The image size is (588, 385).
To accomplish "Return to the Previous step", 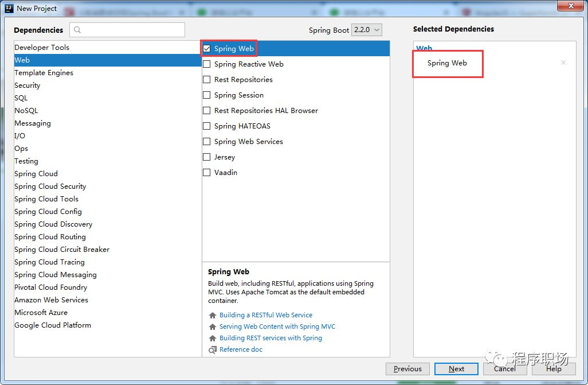I will pos(407,369).
